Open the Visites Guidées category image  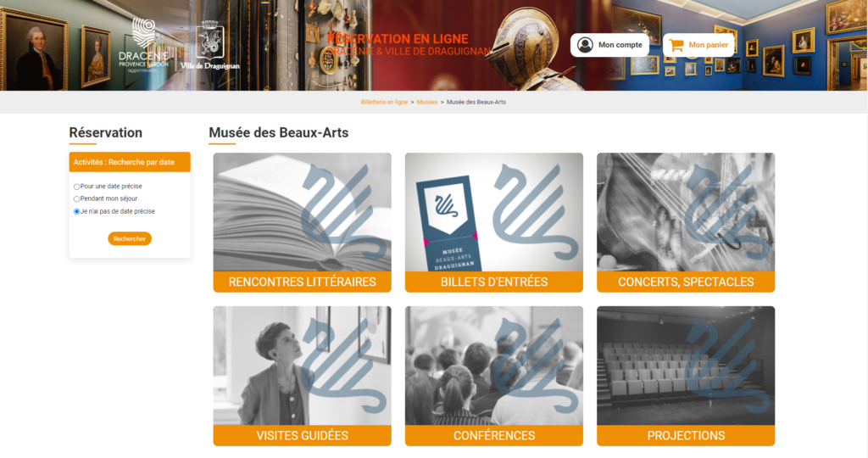coord(303,366)
